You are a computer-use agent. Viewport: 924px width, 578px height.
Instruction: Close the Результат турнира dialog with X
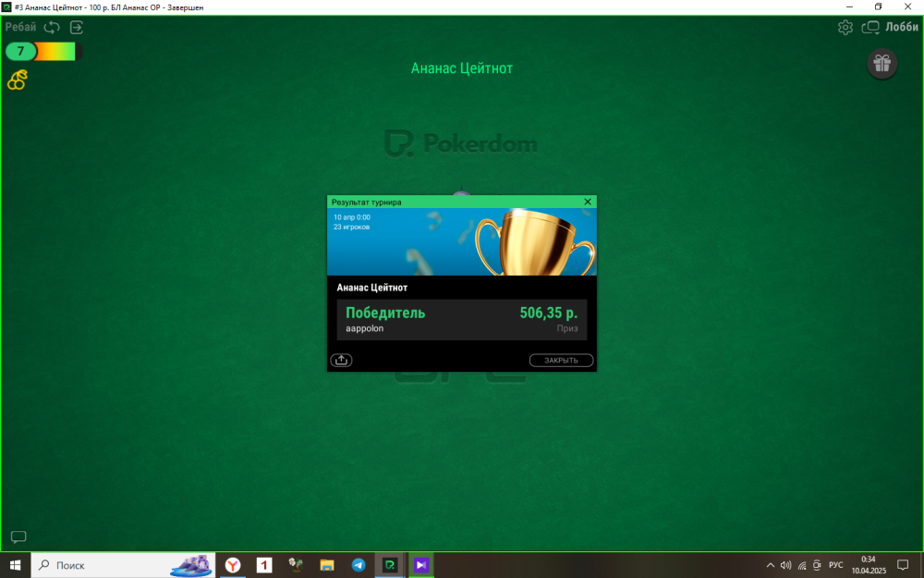click(x=588, y=202)
